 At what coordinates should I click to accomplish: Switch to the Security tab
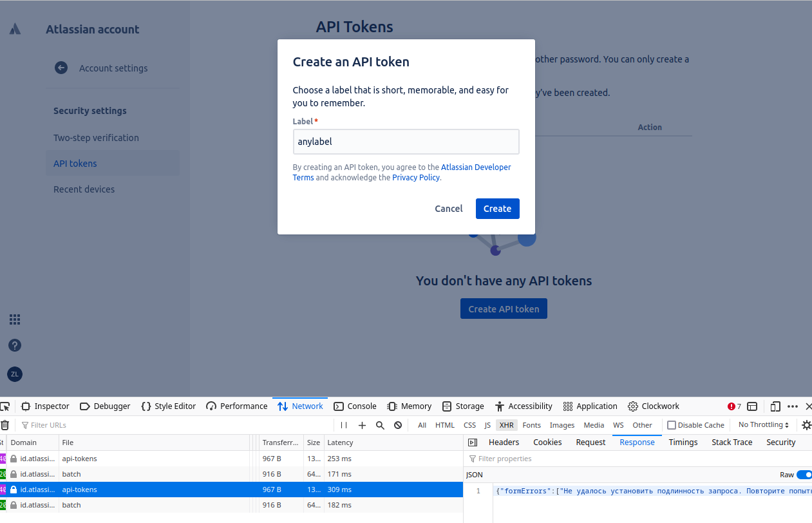[781, 442]
